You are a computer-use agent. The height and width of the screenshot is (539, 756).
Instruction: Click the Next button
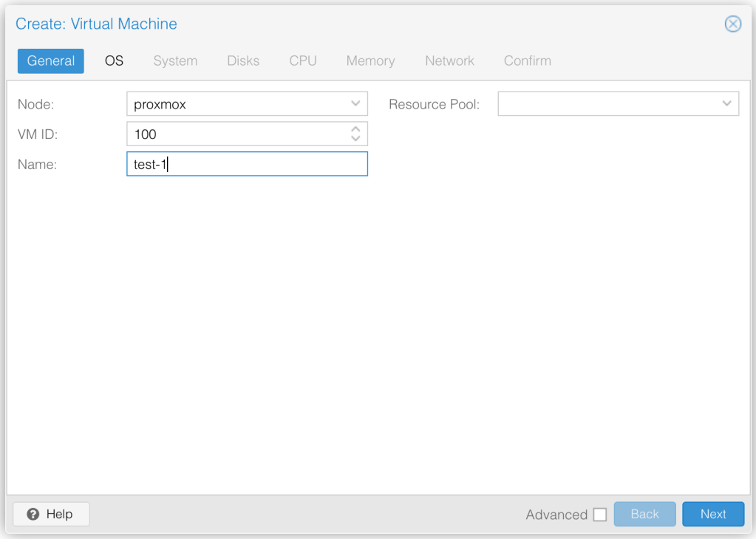pyautogui.click(x=712, y=515)
